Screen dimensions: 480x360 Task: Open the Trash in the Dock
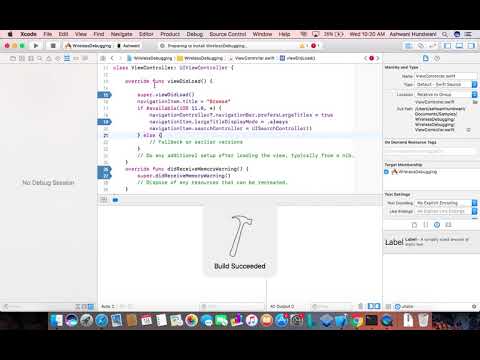click(x=424, y=321)
